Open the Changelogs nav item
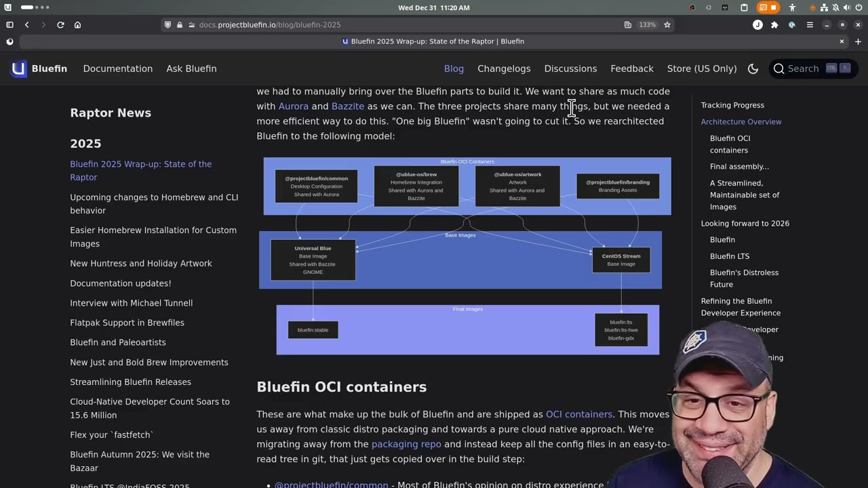The image size is (868, 488). pos(504,68)
